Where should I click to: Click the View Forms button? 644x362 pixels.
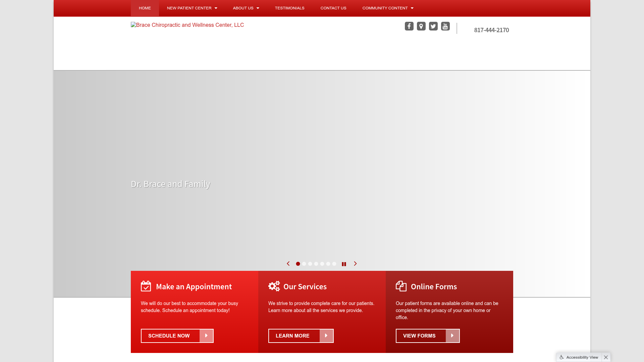pos(427,336)
